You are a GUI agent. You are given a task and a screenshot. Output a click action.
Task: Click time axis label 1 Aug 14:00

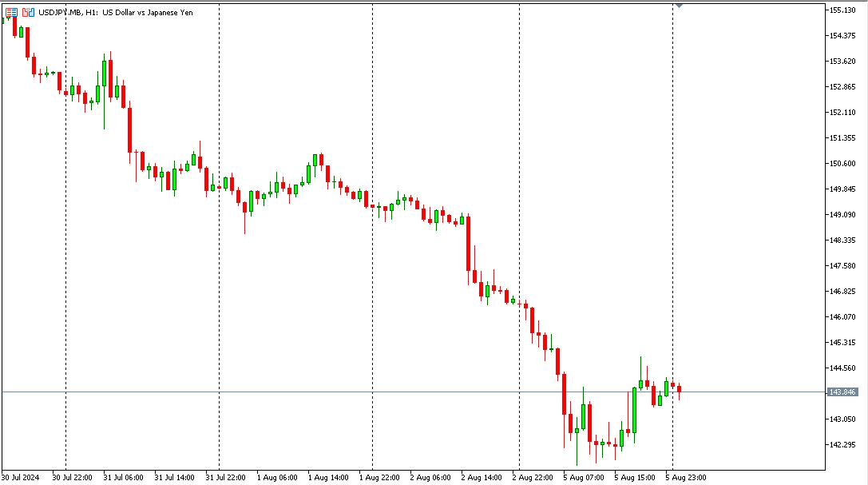[x=328, y=477]
